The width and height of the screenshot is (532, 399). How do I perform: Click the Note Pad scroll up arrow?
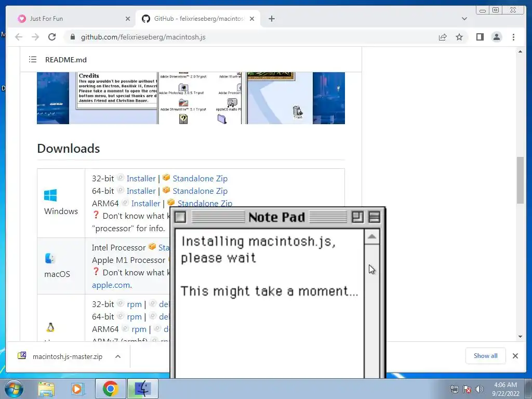(372, 237)
